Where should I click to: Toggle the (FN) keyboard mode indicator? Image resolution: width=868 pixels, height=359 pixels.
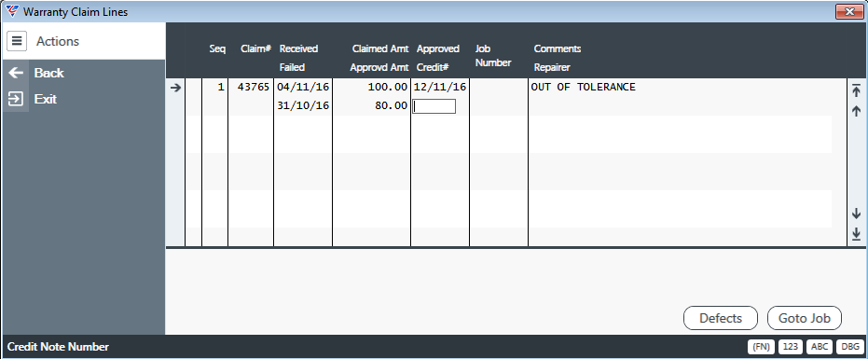pos(761,347)
